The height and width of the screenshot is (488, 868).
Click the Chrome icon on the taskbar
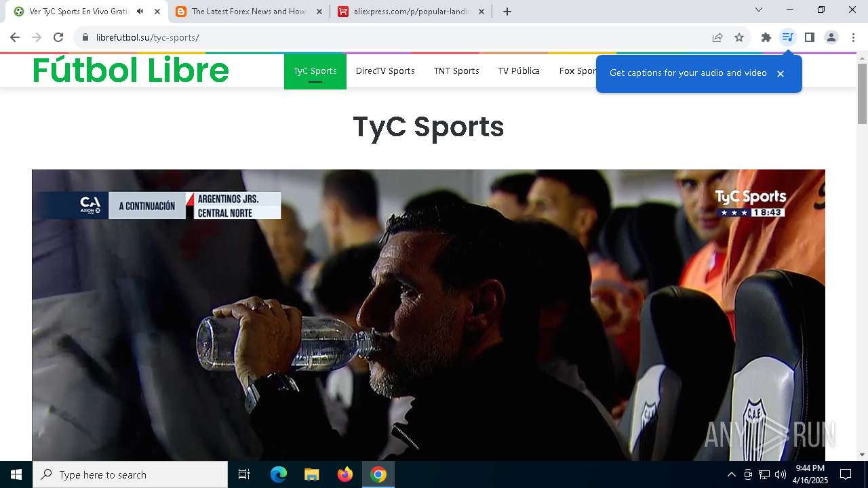(x=378, y=474)
